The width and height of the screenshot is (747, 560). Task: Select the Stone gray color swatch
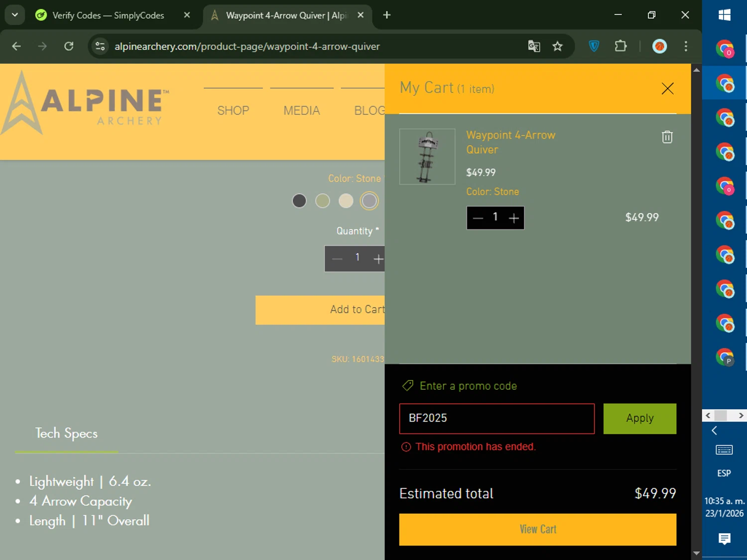(x=369, y=201)
